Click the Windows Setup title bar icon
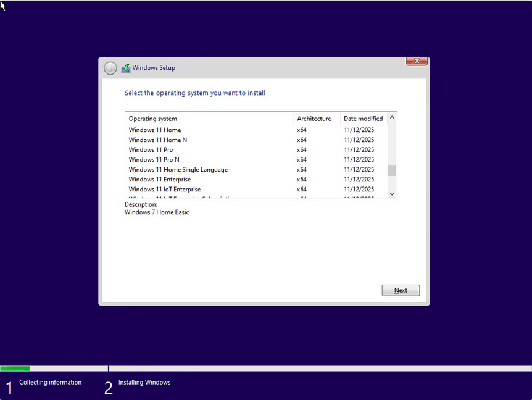This screenshot has height=400, width=532. click(x=126, y=68)
